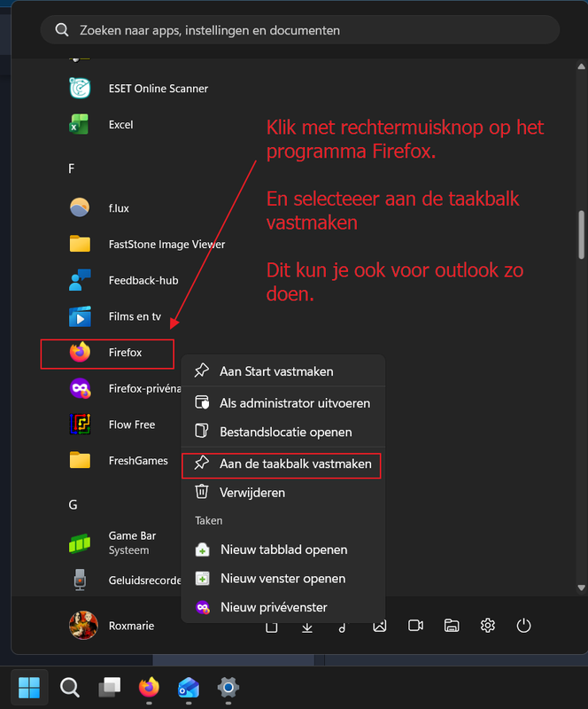This screenshot has width=588, height=709.
Task: Launch the Flow Free game
Action: [112, 425]
